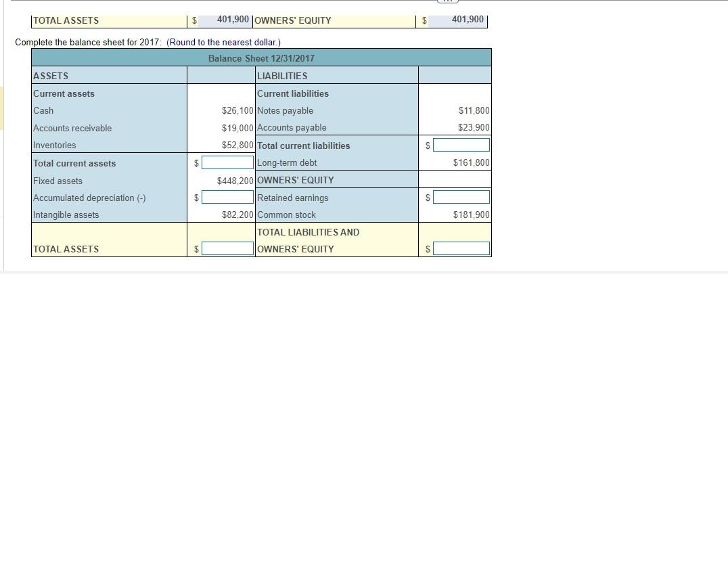Click the Cash row label

click(x=43, y=110)
